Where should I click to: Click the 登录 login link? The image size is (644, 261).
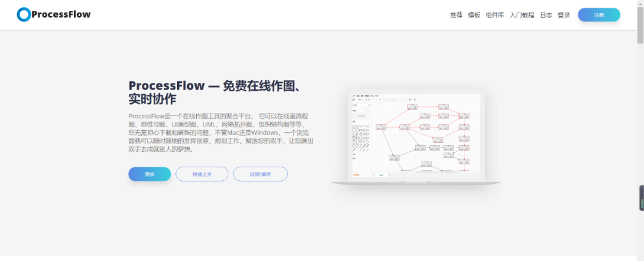click(563, 16)
